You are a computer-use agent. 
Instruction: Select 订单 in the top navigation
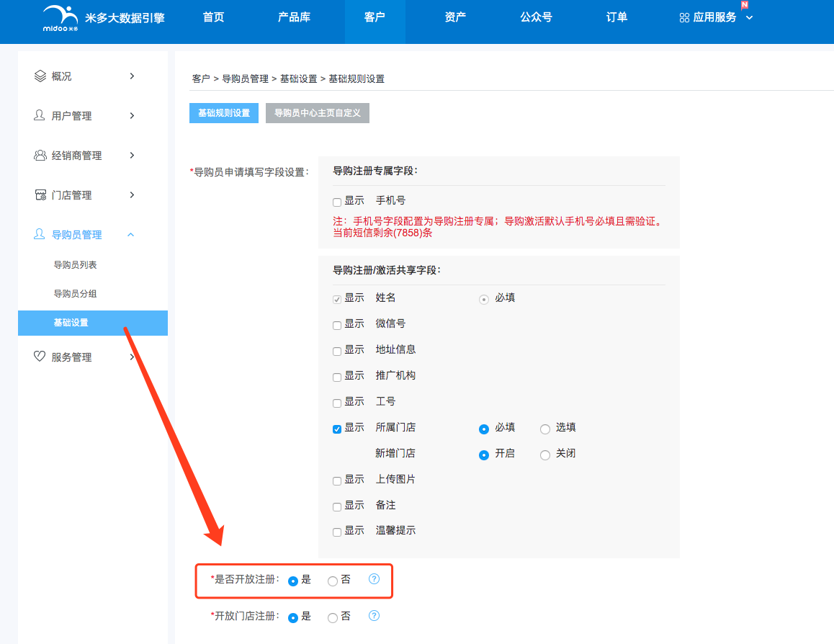point(616,17)
